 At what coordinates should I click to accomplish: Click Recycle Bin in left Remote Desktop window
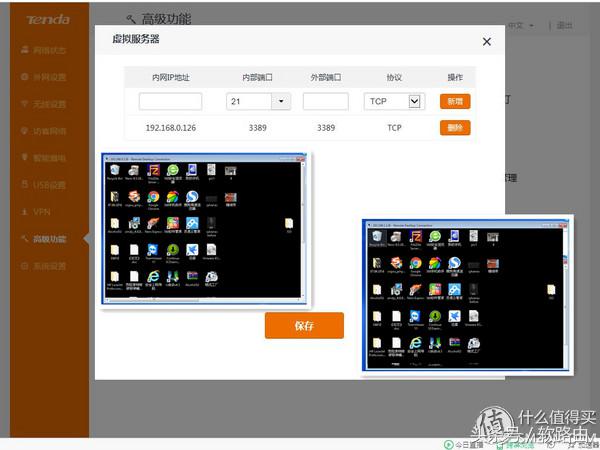point(114,172)
